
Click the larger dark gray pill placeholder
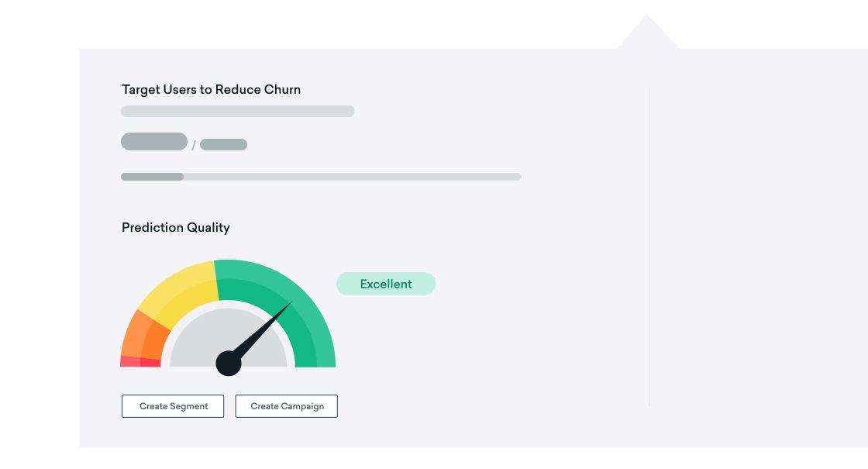pos(154,142)
